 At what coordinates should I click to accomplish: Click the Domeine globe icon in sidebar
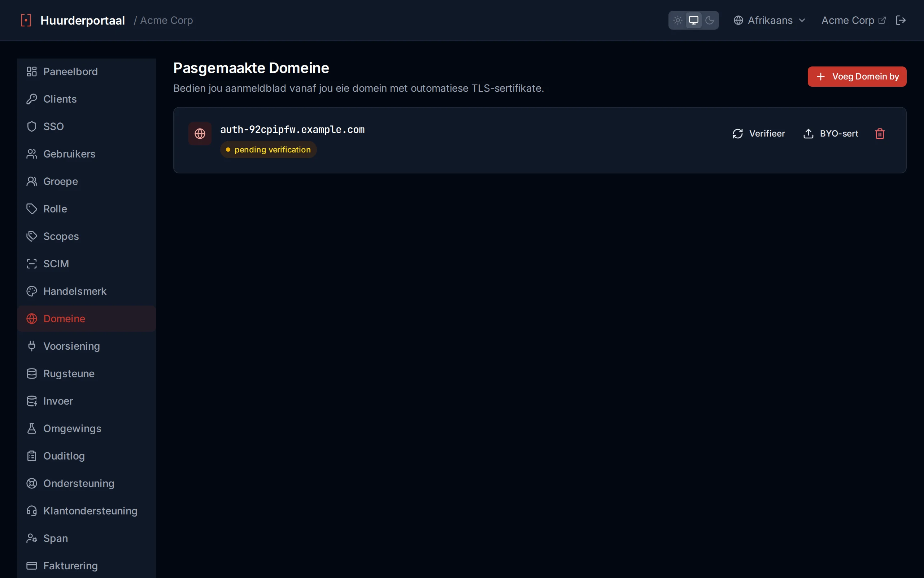click(32, 319)
